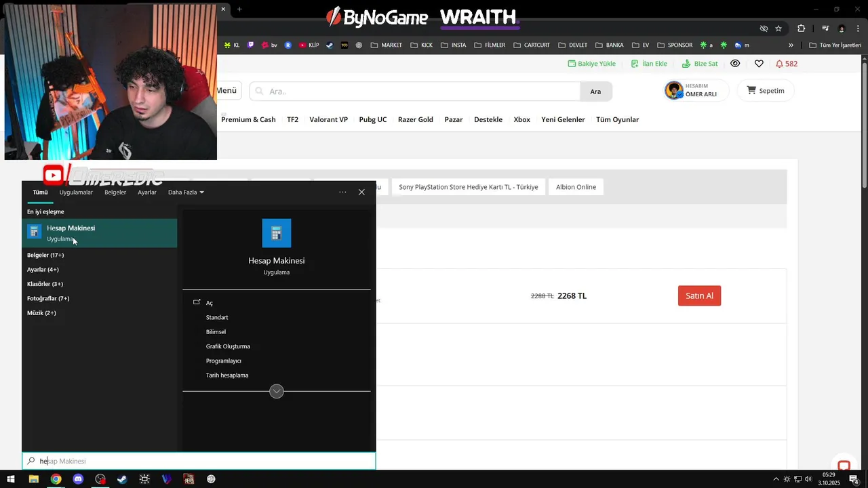
Task: Open notifications bell showing 582
Action: (x=787, y=64)
